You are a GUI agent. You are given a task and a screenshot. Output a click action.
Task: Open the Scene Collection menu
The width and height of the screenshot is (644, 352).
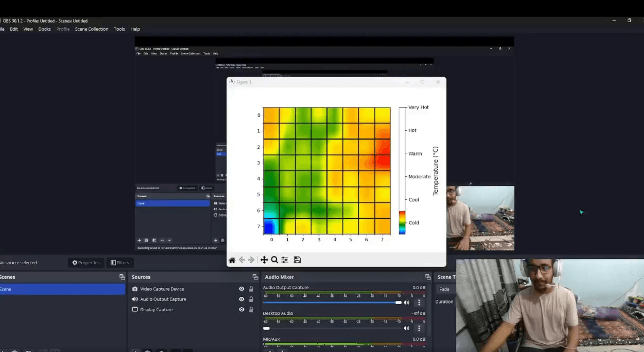click(92, 29)
